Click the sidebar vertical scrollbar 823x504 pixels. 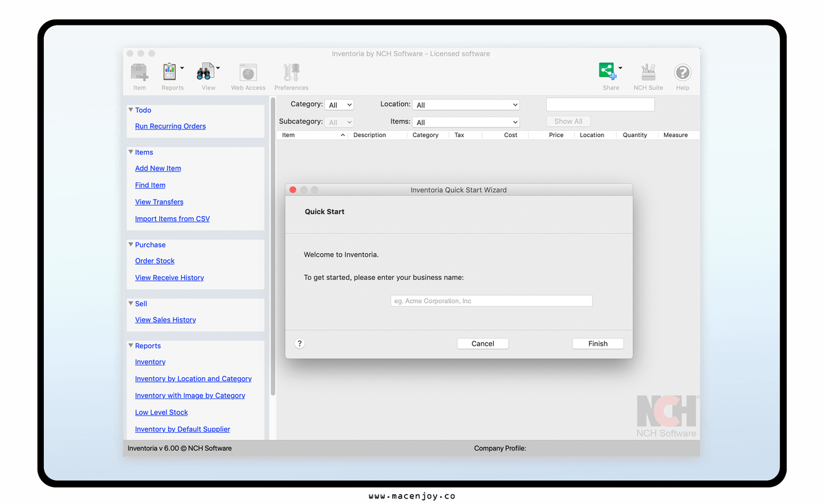[273, 247]
